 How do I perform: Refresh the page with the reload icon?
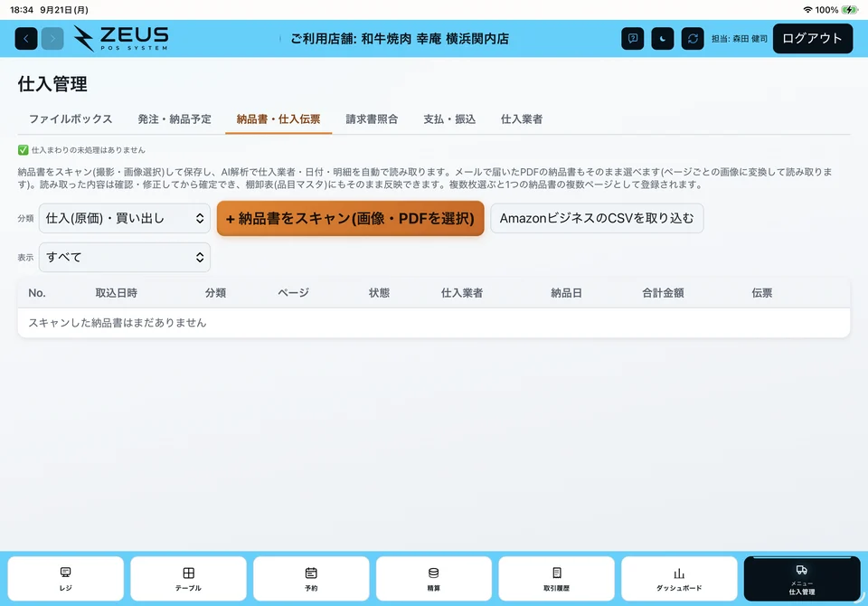tap(693, 39)
